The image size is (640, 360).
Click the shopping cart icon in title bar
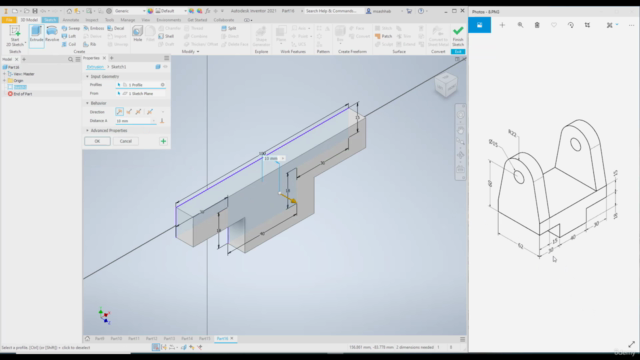coord(409,11)
